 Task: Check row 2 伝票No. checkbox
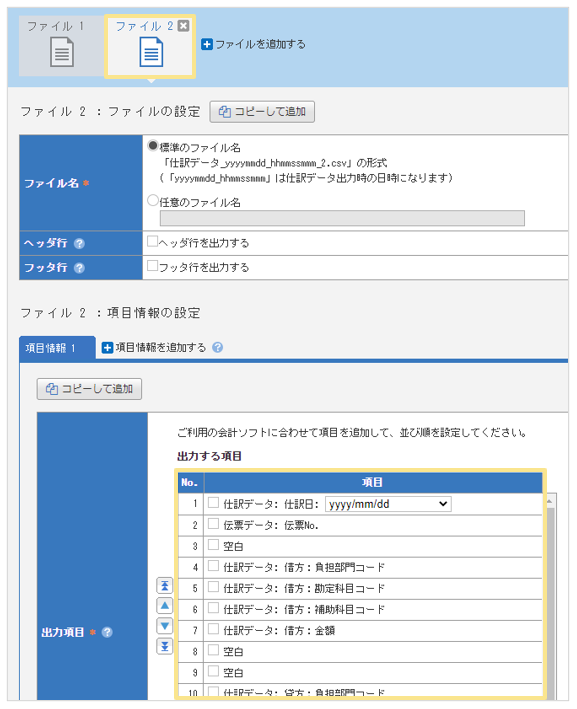click(213, 524)
